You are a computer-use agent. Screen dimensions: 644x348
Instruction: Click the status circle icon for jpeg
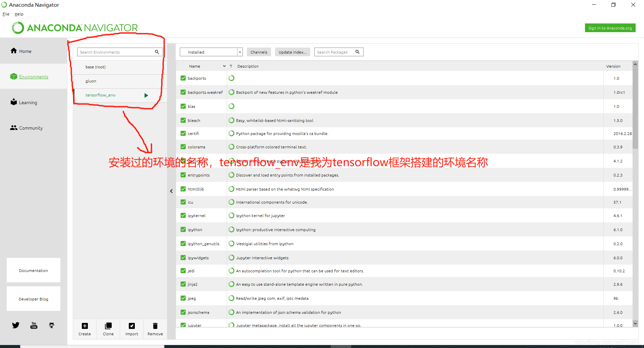click(x=231, y=298)
